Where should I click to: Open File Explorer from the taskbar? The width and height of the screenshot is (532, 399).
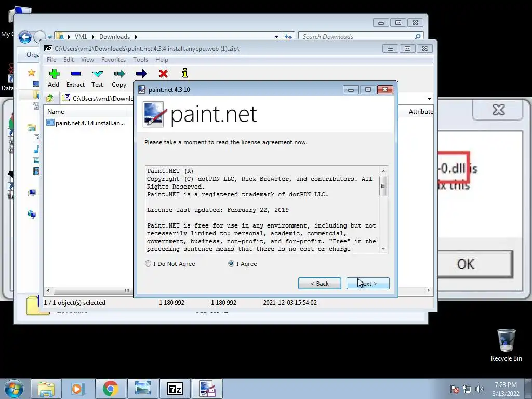click(x=46, y=389)
